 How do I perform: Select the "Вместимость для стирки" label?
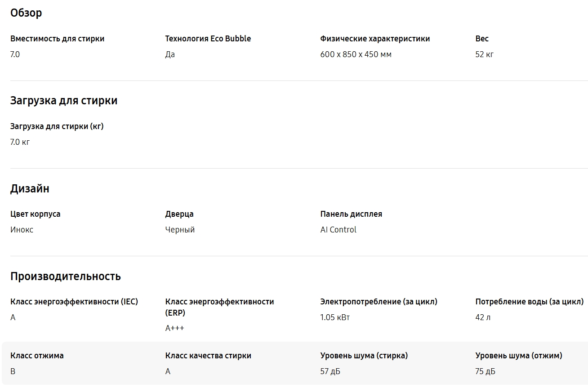click(x=58, y=39)
